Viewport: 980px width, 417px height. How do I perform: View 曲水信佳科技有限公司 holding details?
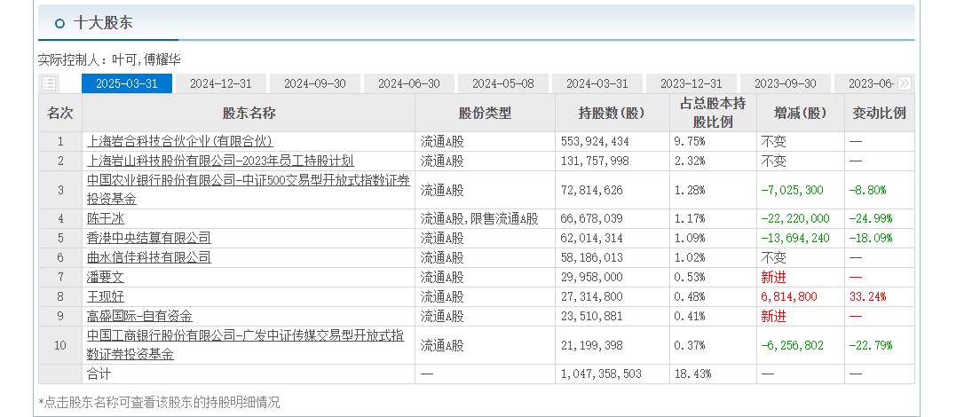(149, 258)
